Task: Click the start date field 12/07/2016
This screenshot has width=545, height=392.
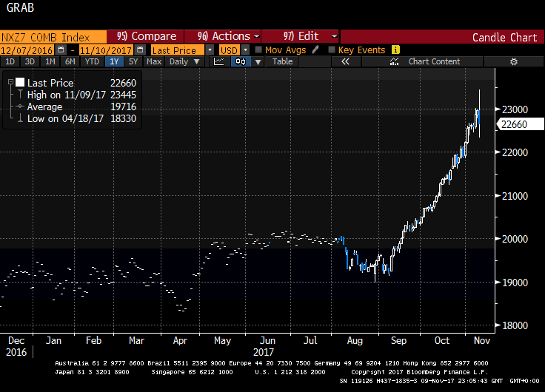Action: (27, 50)
